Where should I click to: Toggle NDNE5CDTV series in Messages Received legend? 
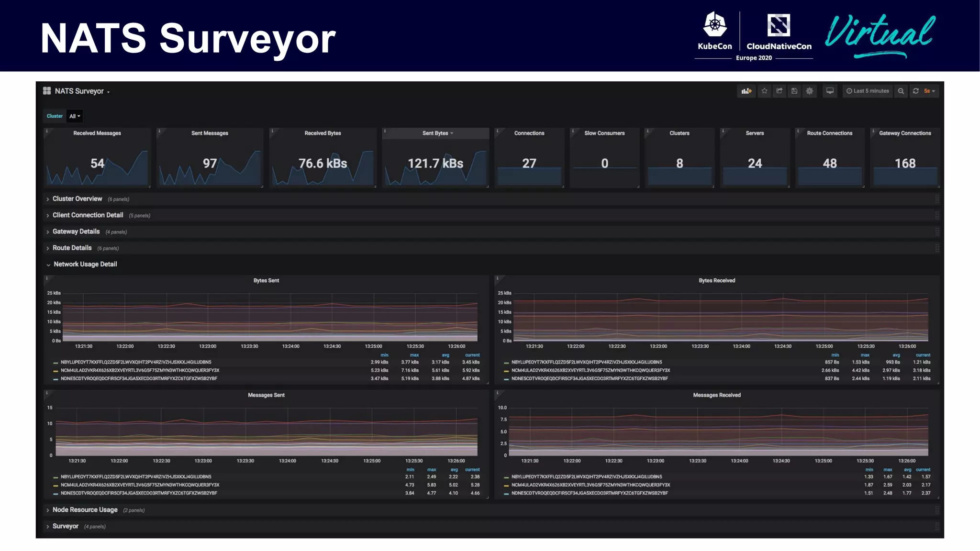tap(590, 493)
